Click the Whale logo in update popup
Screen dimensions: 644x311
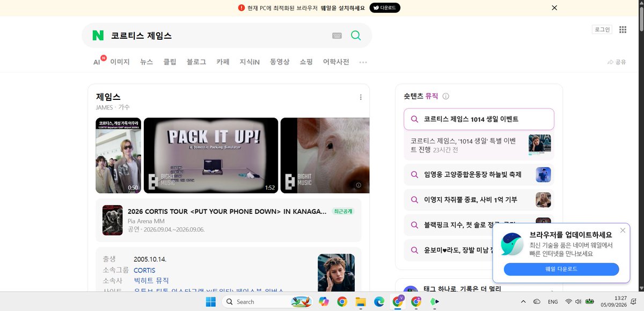tap(512, 244)
